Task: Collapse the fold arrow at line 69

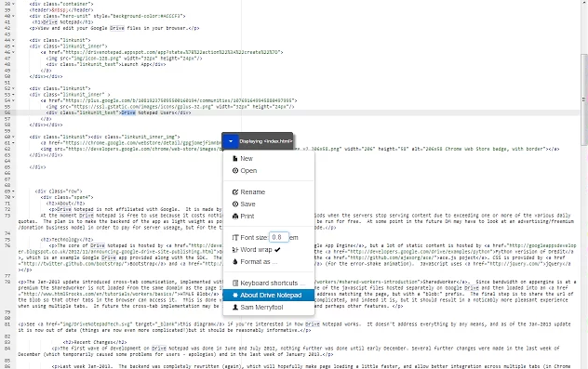Action: (14, 191)
